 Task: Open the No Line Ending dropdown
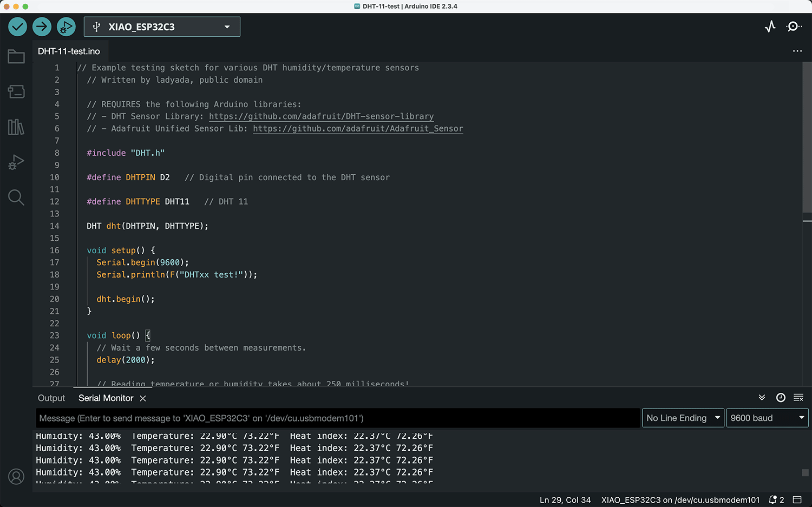[683, 418]
